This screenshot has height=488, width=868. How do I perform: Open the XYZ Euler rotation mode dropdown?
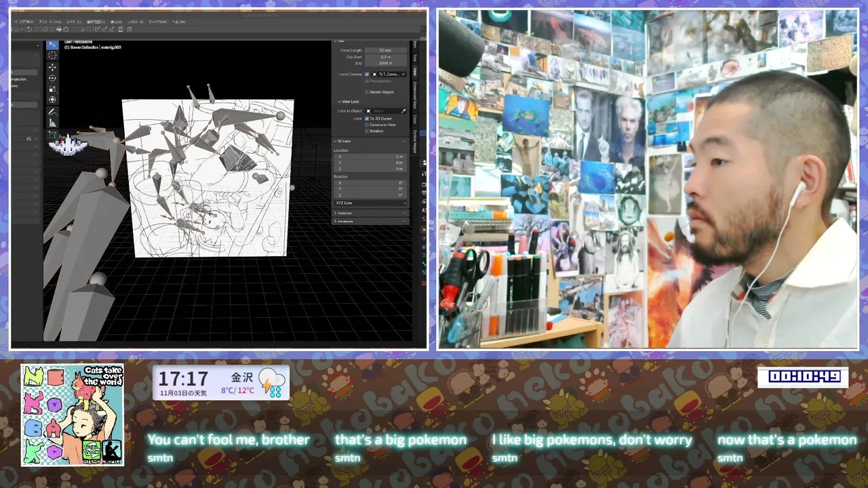pyautogui.click(x=370, y=203)
